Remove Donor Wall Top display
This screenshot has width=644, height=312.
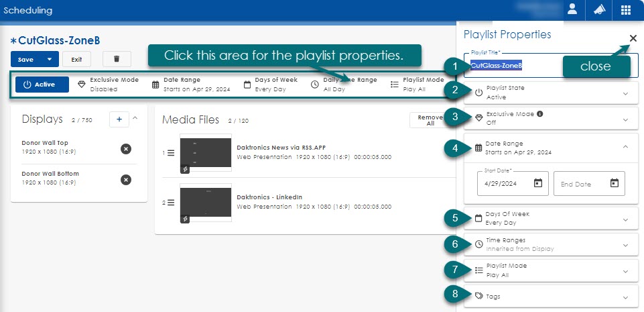pyautogui.click(x=125, y=148)
